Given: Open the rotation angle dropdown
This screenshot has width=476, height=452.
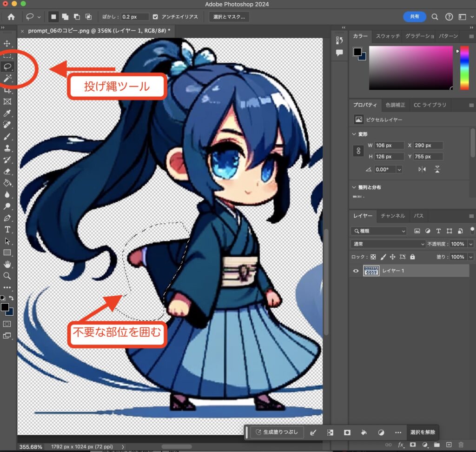Looking at the screenshot, I should pyautogui.click(x=399, y=169).
